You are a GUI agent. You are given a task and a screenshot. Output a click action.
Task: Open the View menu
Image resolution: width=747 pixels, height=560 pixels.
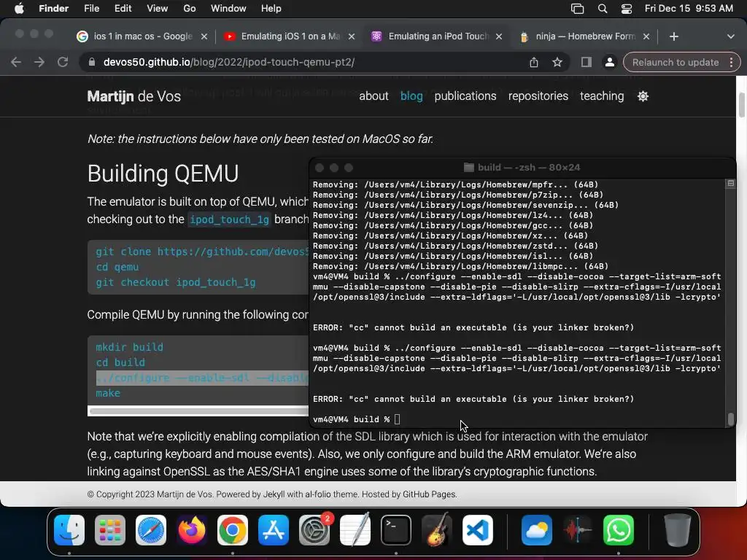click(158, 9)
